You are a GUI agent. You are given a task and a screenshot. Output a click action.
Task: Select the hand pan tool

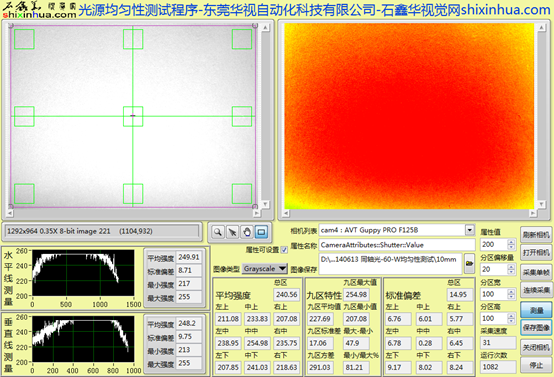247,232
